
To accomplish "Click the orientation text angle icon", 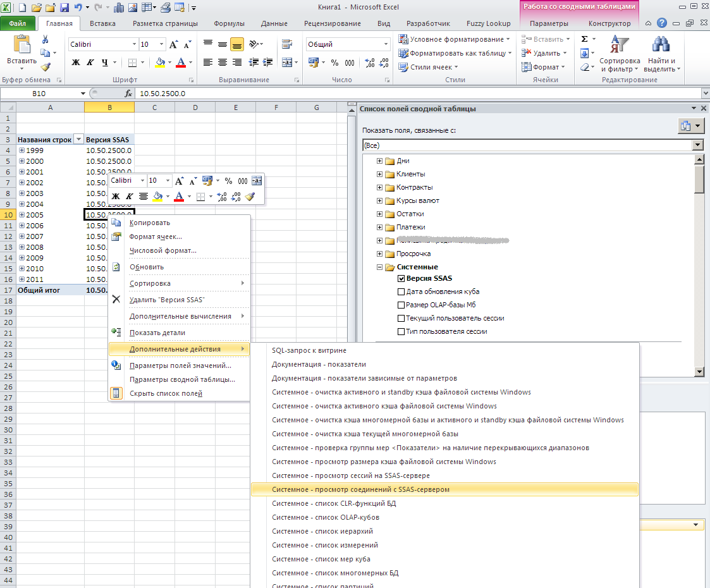I will coord(254,44).
